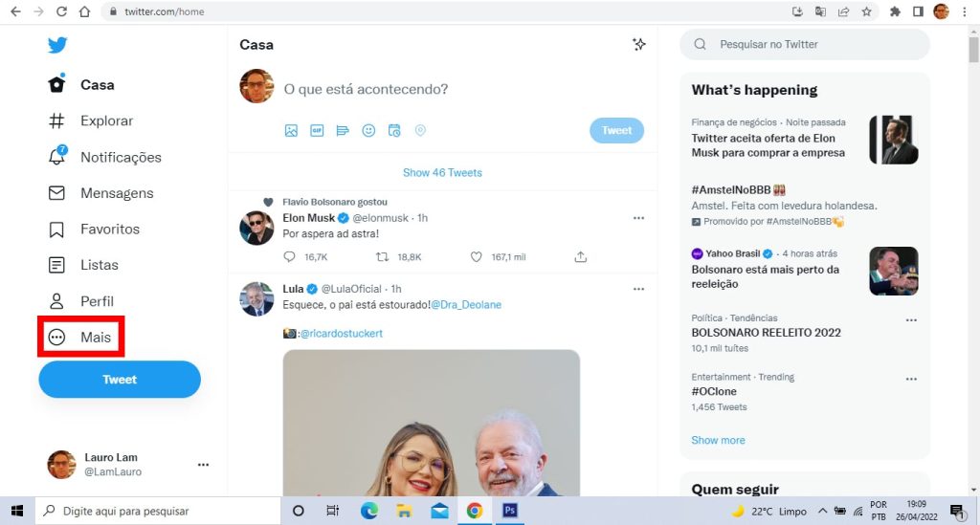Open more options for BOLSONARO REELEITO trend
The width and height of the screenshot is (980, 525).
911,320
